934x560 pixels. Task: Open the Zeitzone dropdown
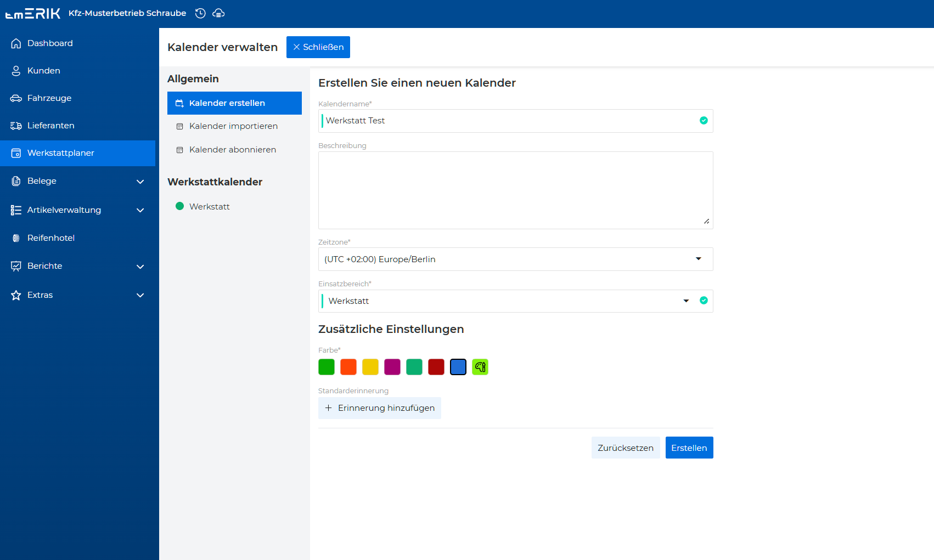coord(516,259)
